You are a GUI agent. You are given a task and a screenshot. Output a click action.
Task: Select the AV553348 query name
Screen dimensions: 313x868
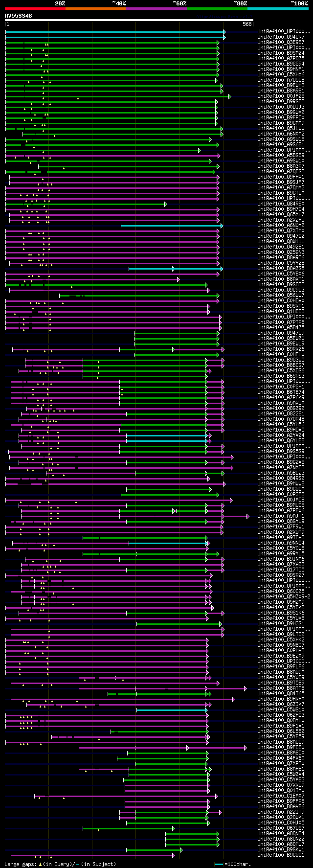pos(19,16)
